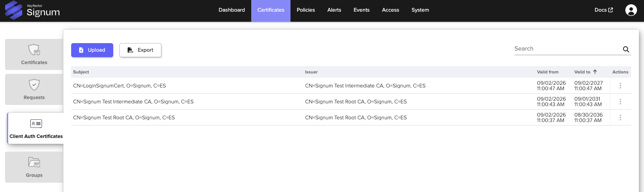This screenshot has height=192, width=644.
Task: Select the Certificates top navigation tab
Action: pos(271,10)
